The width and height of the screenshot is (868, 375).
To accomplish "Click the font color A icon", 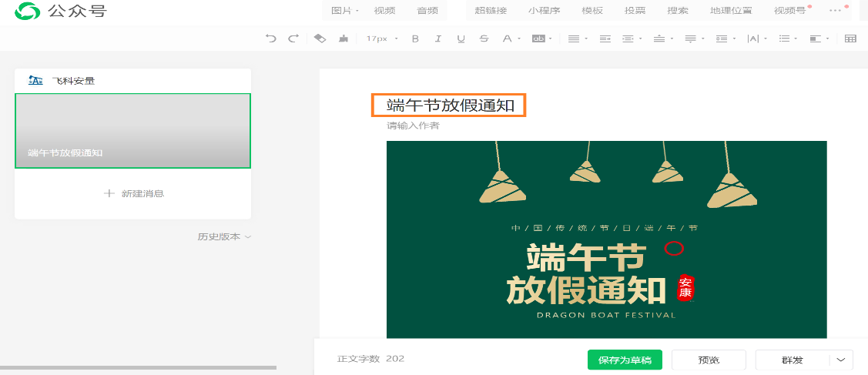I will click(x=507, y=39).
